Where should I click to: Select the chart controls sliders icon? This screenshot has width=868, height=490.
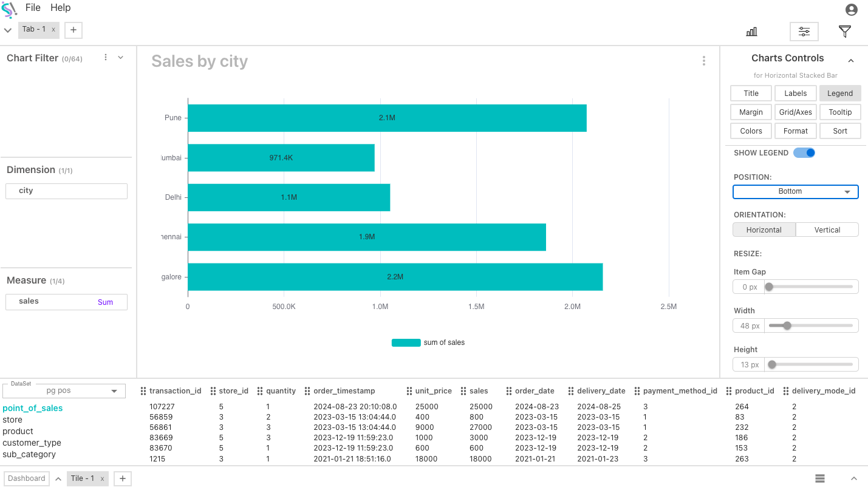(804, 32)
